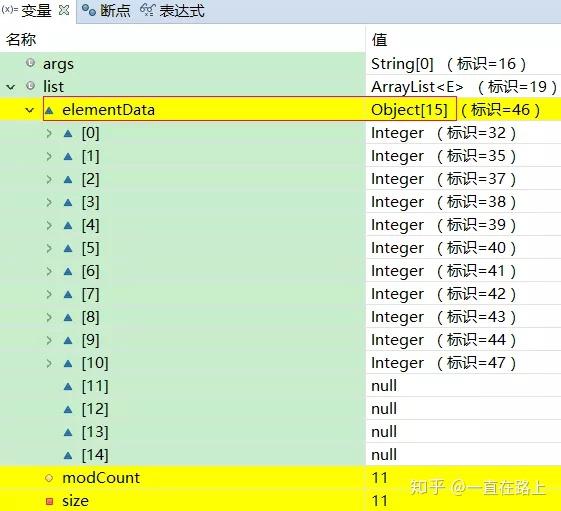Open the 表达式 tab

pos(172,11)
